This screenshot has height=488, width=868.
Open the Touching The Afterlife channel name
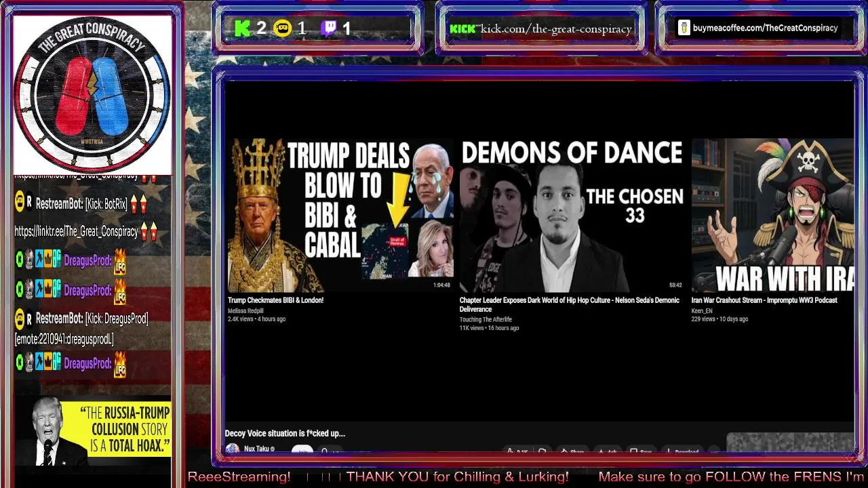486,319
